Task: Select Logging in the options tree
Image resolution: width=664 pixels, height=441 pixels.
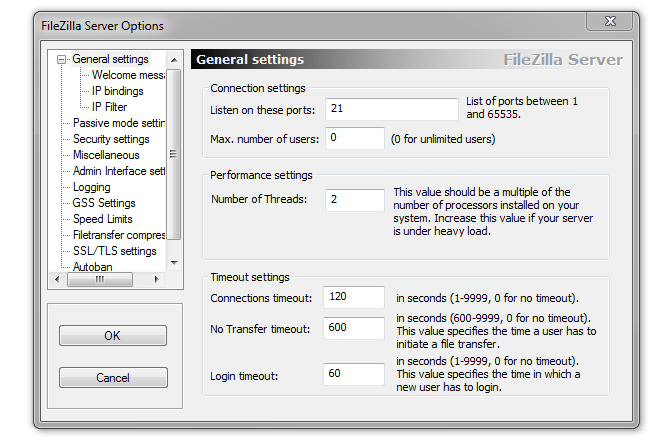Action: (91, 187)
